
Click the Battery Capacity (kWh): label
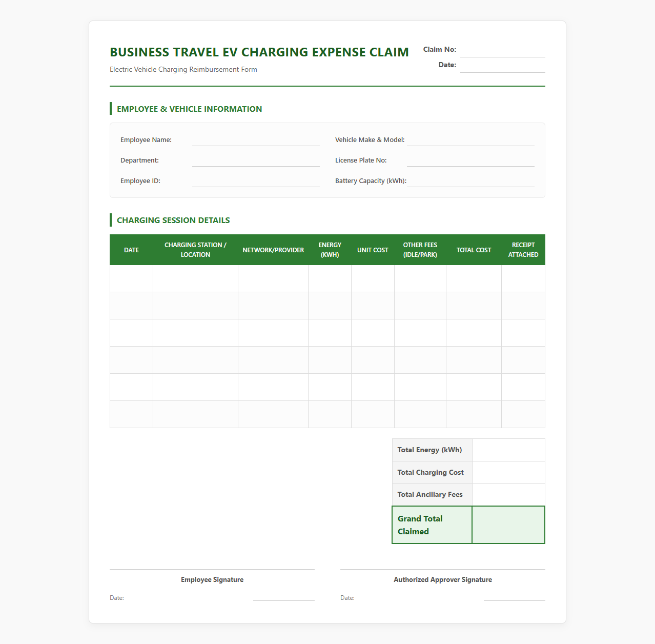click(371, 180)
